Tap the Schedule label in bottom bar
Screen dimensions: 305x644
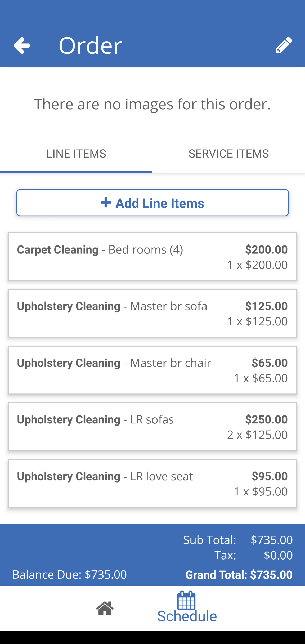(x=187, y=616)
